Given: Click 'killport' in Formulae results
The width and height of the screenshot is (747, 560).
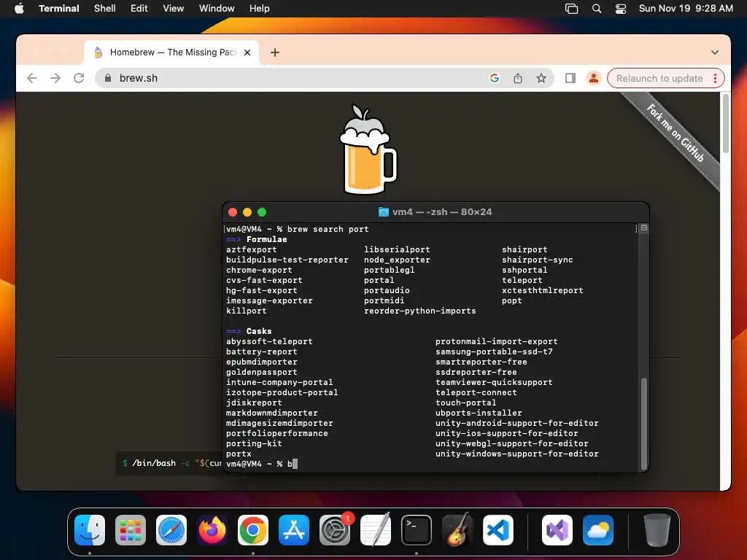Looking at the screenshot, I should 247,311.
